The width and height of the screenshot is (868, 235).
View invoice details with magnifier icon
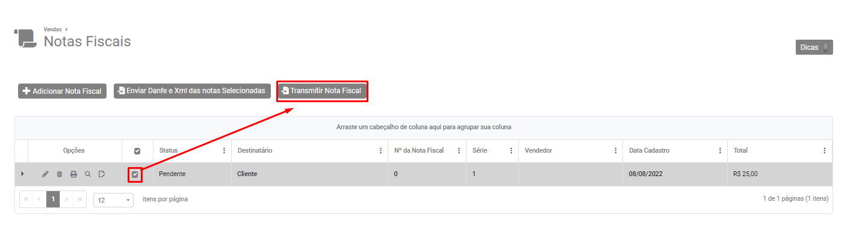click(x=88, y=174)
